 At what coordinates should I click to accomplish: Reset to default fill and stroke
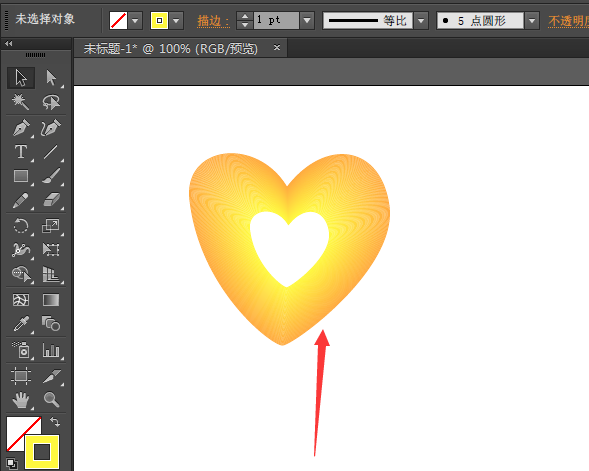point(12,464)
